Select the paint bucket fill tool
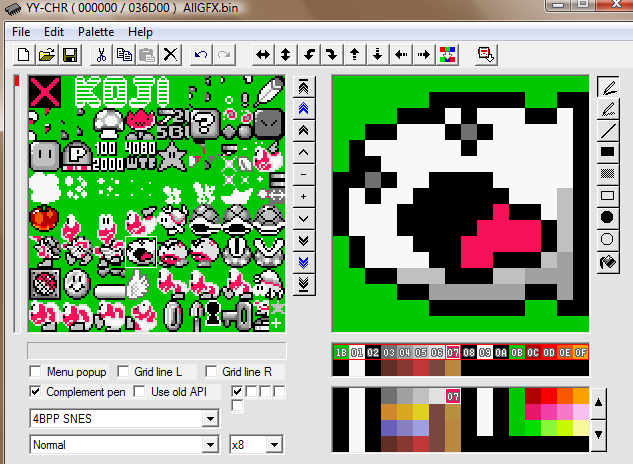Image resolution: width=633 pixels, height=464 pixels. (x=608, y=262)
